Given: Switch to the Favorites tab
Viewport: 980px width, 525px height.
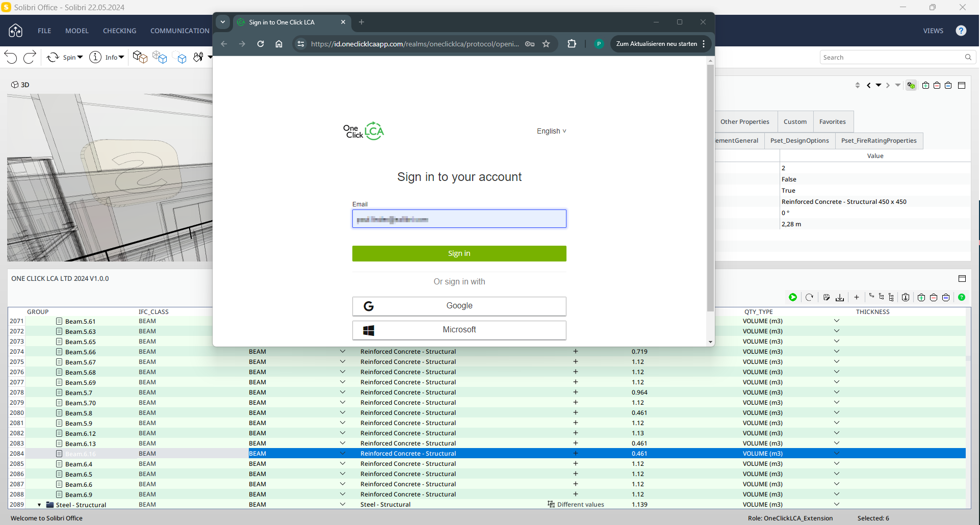Looking at the screenshot, I should pyautogui.click(x=832, y=122).
